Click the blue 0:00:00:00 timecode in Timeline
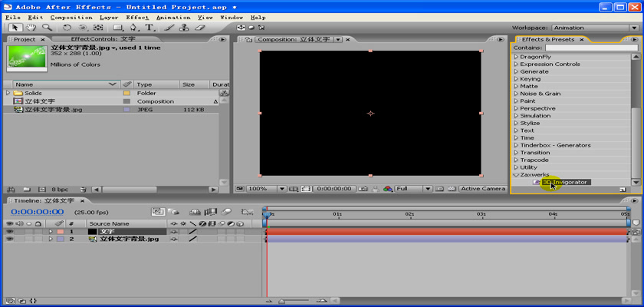Screen dimensions: 644x307 (x=38, y=212)
